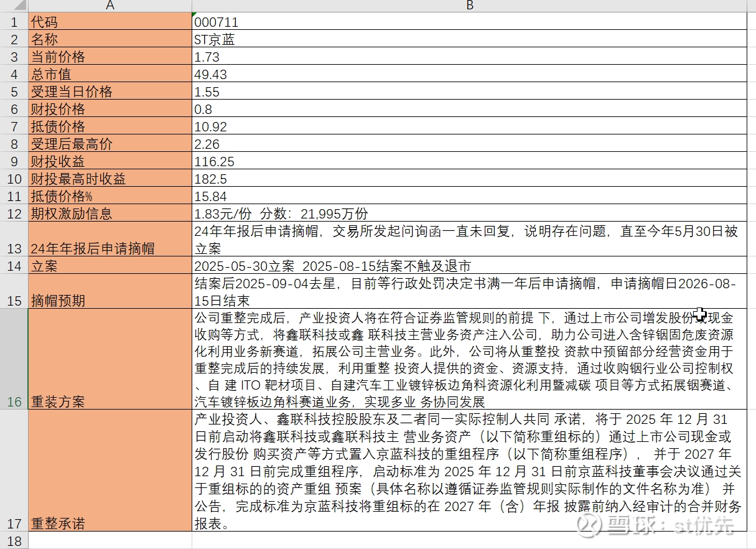Click cell containing 代码
756x549 pixels.
click(x=110, y=21)
